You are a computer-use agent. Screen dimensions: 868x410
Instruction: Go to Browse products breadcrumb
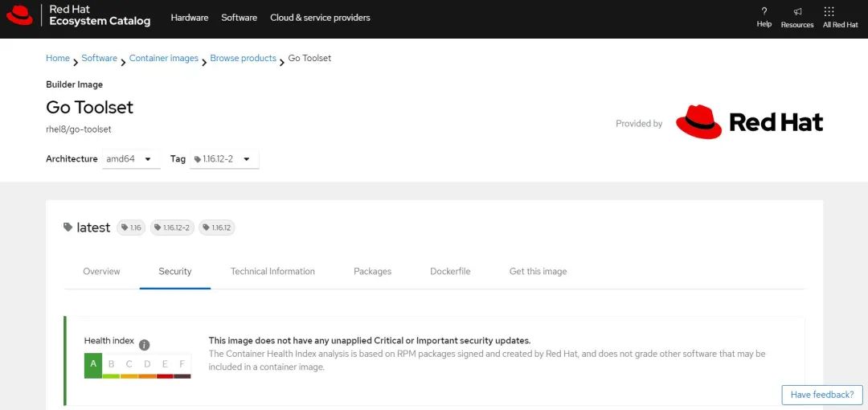[x=243, y=58]
